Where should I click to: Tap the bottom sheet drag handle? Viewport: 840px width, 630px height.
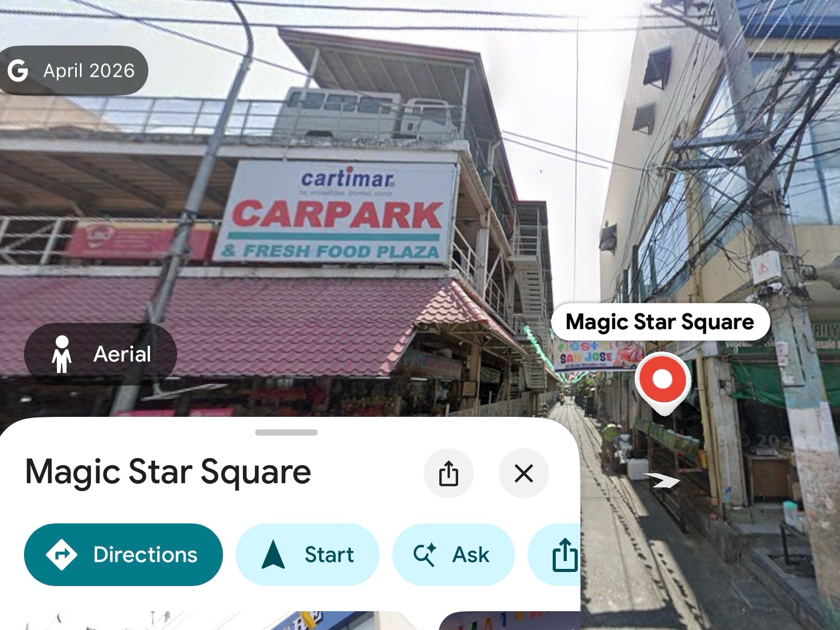tap(286, 433)
